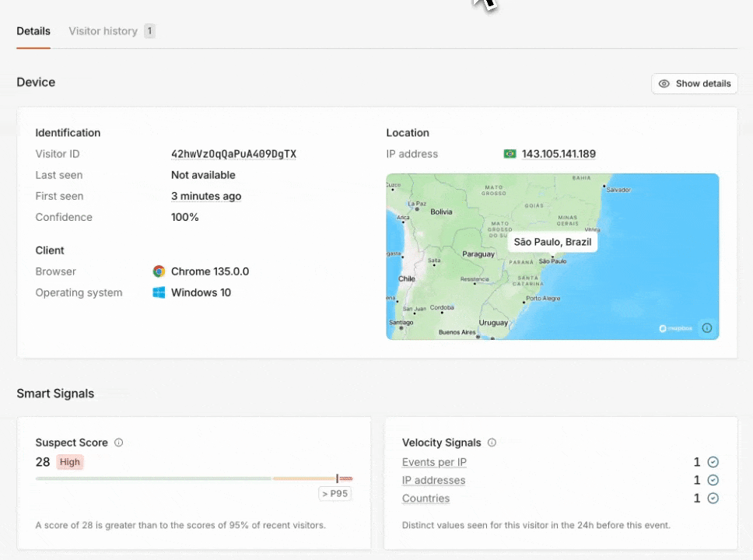Click the Events per IP link
753x560 pixels.
click(434, 462)
